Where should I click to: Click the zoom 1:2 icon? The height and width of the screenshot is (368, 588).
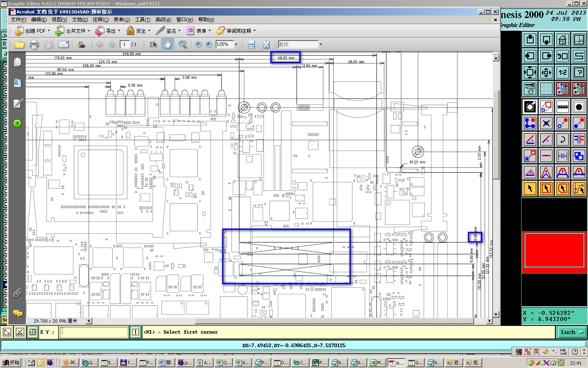click(563, 72)
